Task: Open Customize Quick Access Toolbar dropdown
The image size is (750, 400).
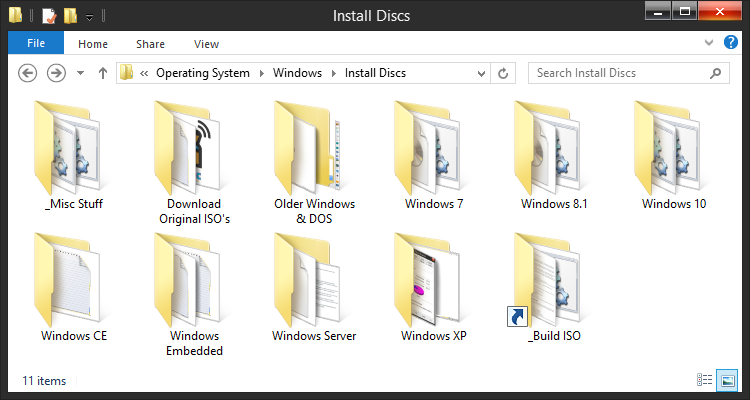Action: (89, 17)
